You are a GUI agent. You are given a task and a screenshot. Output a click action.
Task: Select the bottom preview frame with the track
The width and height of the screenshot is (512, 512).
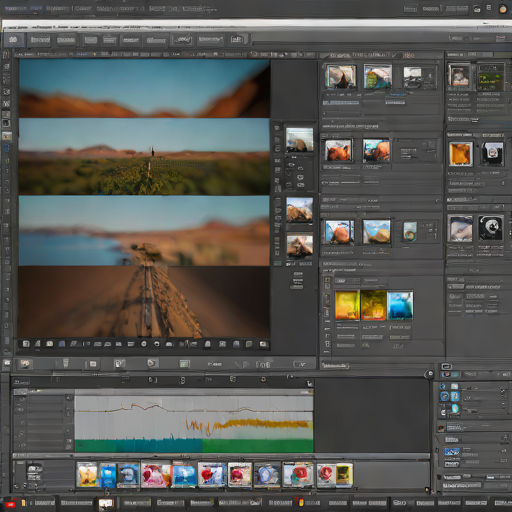click(x=144, y=302)
